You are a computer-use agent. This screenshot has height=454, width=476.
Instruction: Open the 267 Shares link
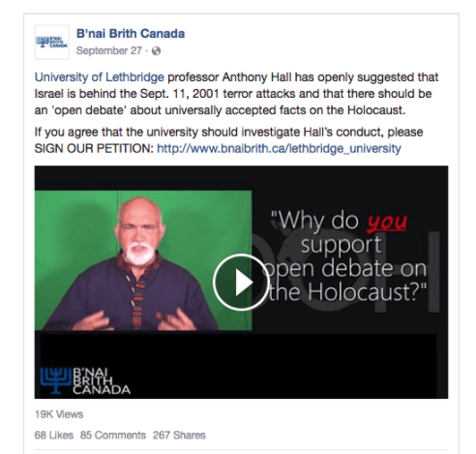179,435
